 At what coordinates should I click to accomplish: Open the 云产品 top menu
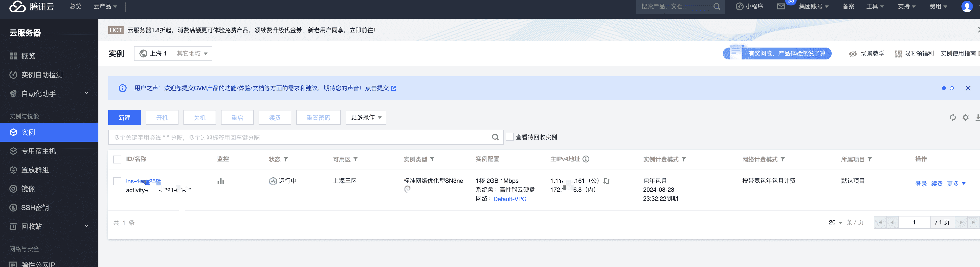click(x=105, y=6)
